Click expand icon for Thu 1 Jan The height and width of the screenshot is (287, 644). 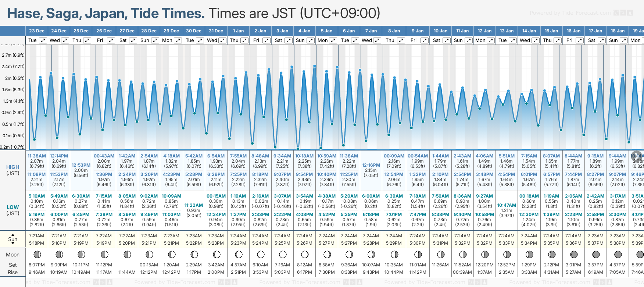pyautogui.click(x=244, y=40)
